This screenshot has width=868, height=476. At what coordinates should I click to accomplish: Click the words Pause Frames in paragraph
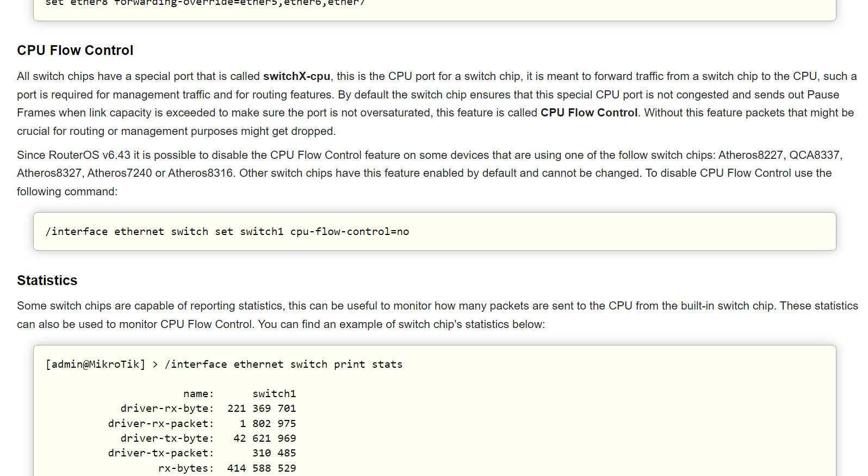click(823, 95)
